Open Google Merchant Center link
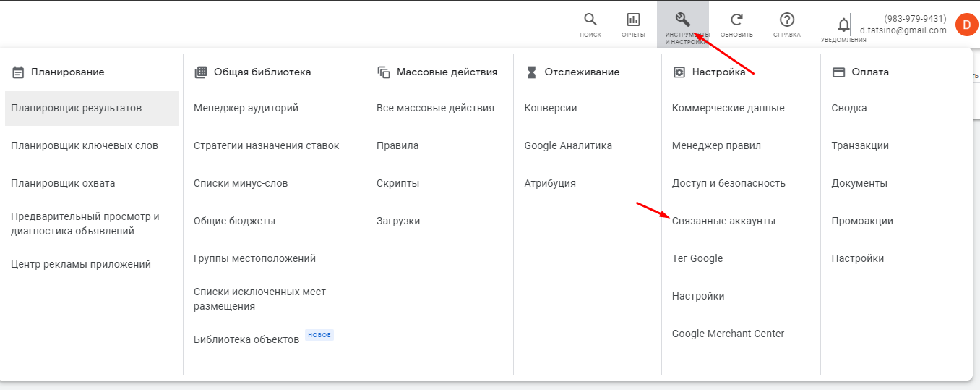 pos(728,334)
